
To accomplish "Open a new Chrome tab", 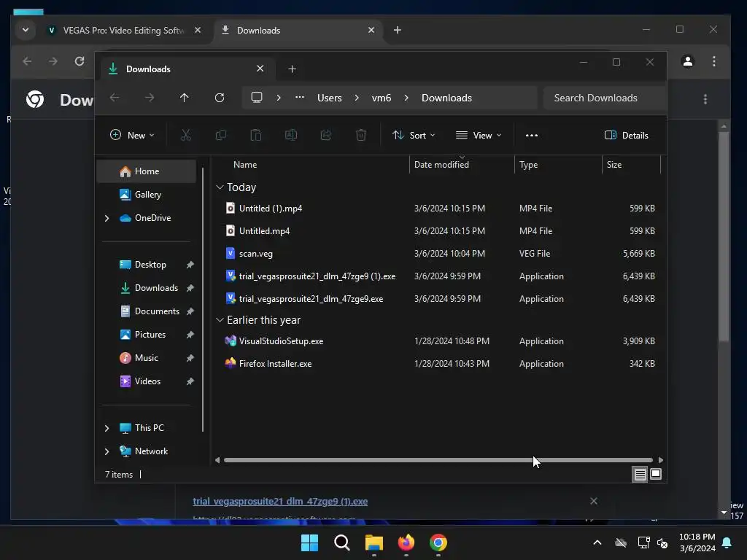I will (x=398, y=30).
